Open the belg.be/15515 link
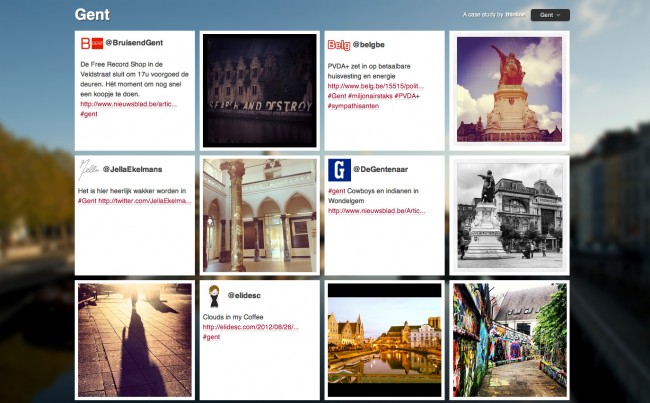 click(376, 86)
